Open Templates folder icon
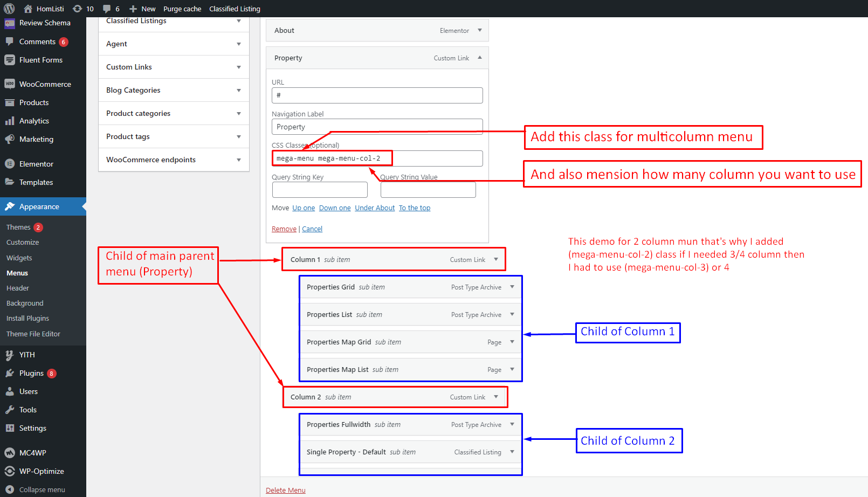 point(10,182)
